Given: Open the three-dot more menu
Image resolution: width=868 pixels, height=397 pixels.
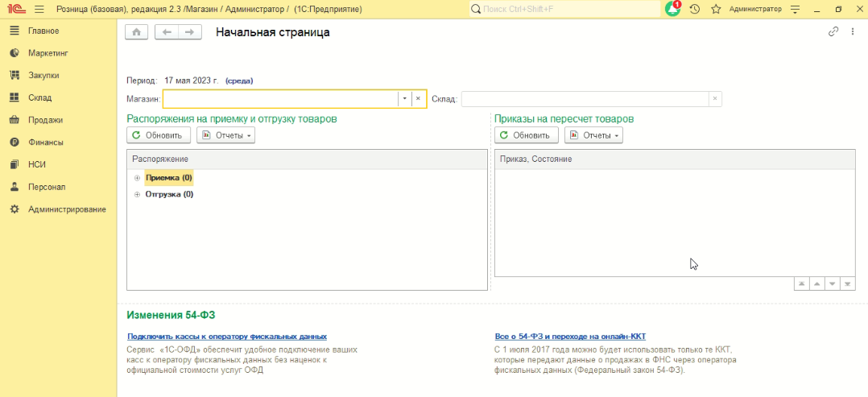Looking at the screenshot, I should 853,31.
